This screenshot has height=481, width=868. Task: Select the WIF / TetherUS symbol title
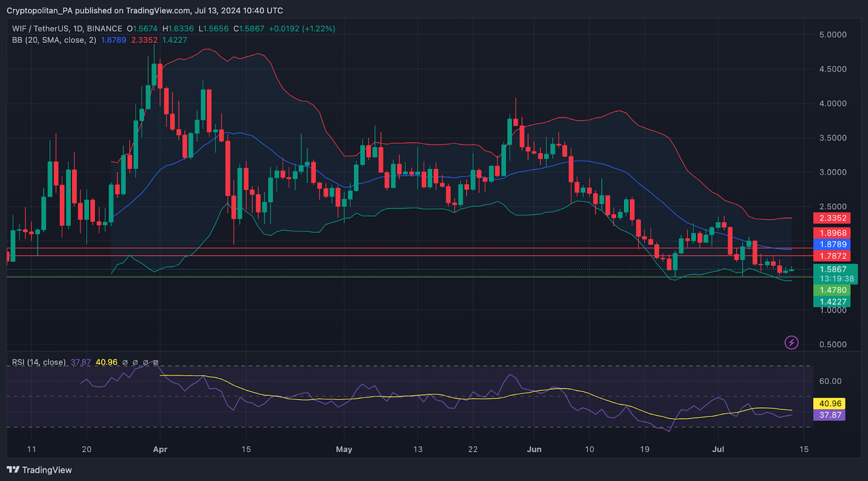tap(67, 29)
